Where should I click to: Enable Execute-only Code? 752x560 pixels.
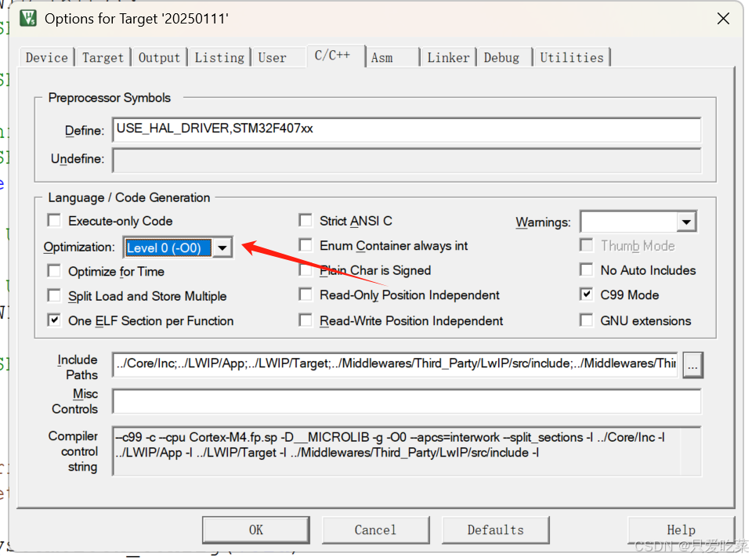coord(53,220)
